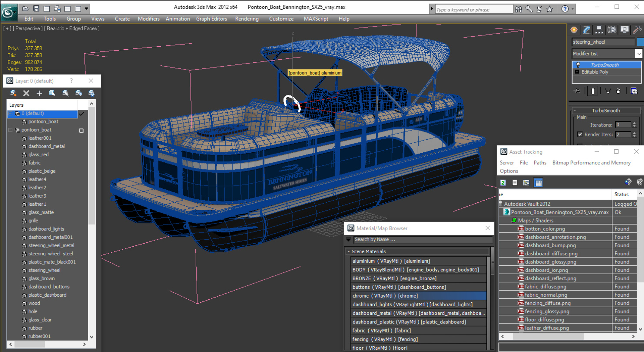Viewport: 644px width, 352px height.
Task: Open the Hierarchy command panel tab
Action: (599, 30)
